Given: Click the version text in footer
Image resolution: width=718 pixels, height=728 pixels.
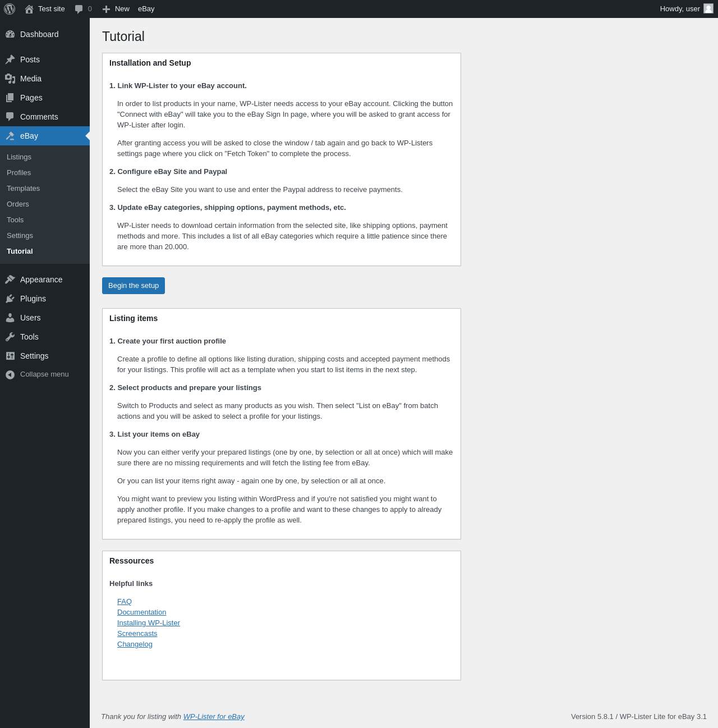Looking at the screenshot, I should (639, 717).
